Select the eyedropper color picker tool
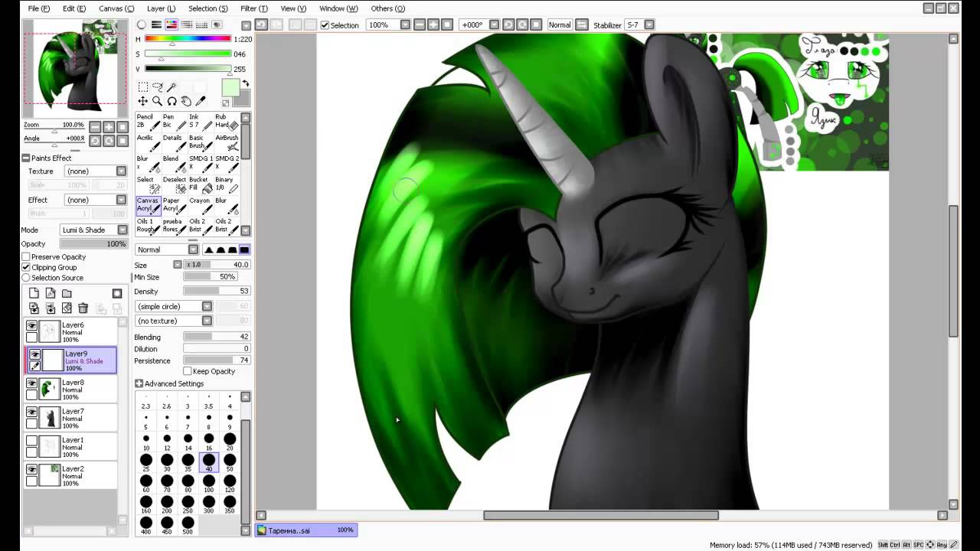 [201, 101]
